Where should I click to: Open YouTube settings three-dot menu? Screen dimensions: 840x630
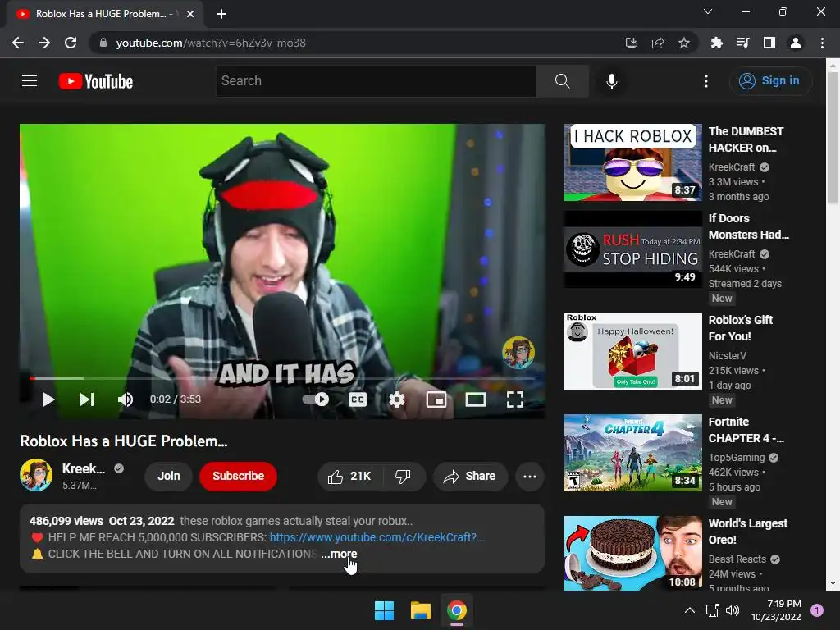(706, 81)
